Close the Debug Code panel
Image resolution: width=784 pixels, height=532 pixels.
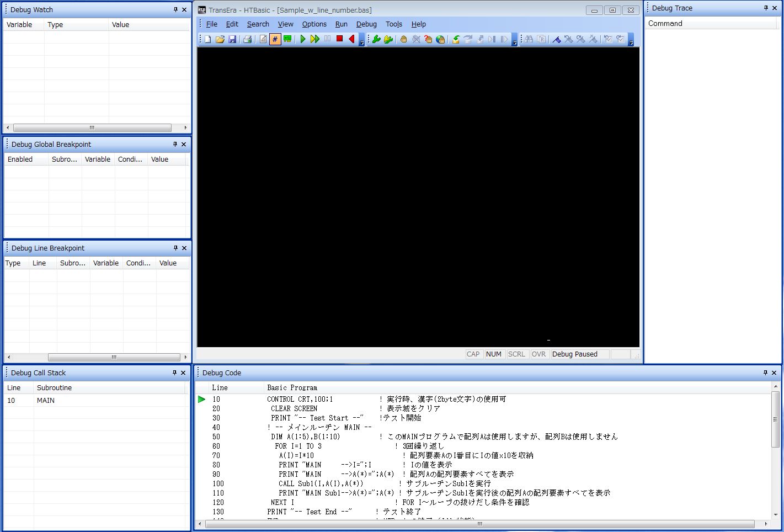(774, 373)
